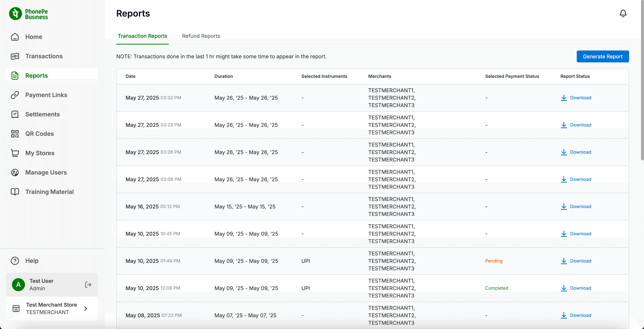Download the May 27 03:08 PM report
Viewport: 644px width, 329px height.
[x=576, y=180]
